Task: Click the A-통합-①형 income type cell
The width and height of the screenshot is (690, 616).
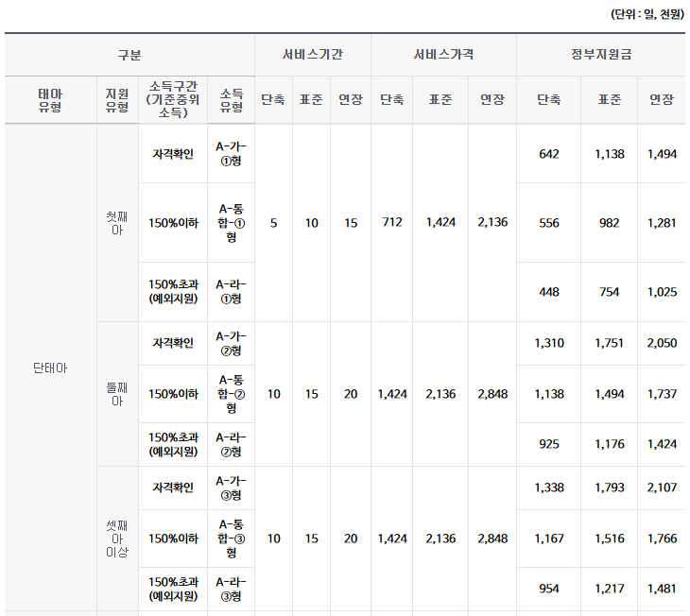Action: (231, 223)
